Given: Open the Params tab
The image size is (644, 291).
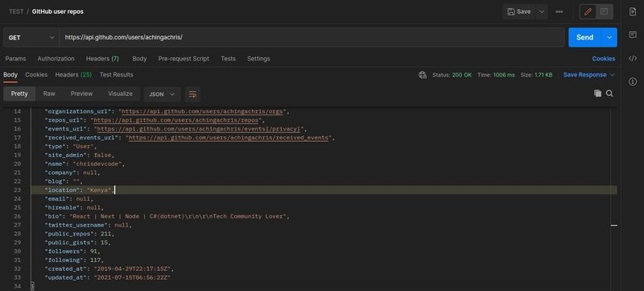Looking at the screenshot, I should coord(15,59).
